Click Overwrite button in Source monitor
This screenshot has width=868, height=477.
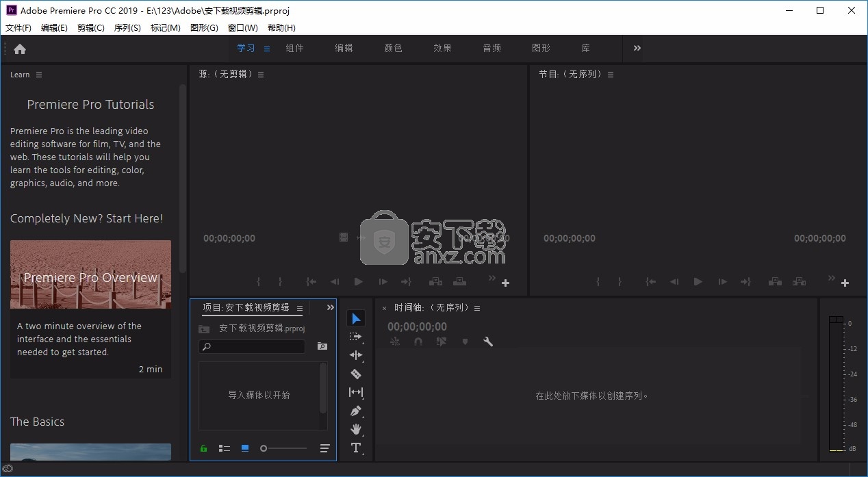(x=460, y=281)
